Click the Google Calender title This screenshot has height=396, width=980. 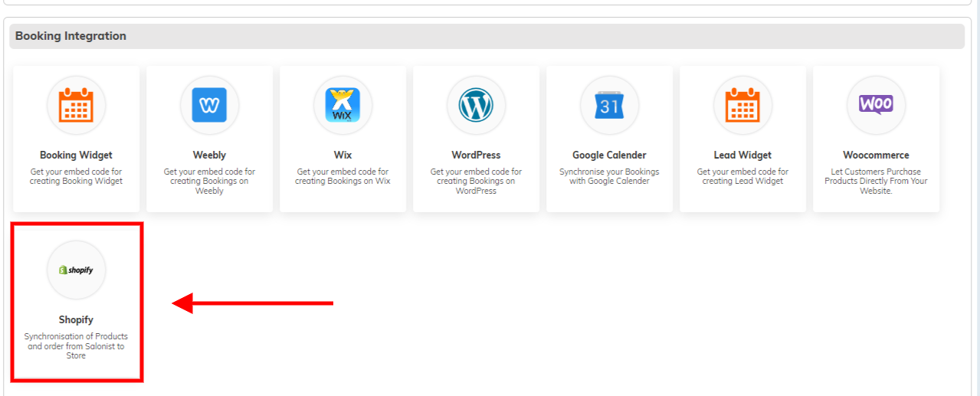(x=609, y=155)
